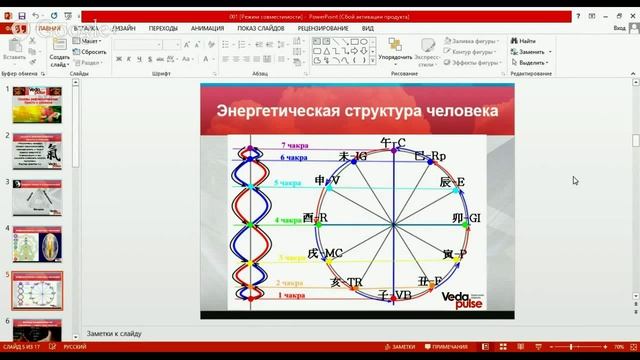This screenshot has height=360, width=640.
Task: Select slide 4 thumbnail
Action: [37, 244]
